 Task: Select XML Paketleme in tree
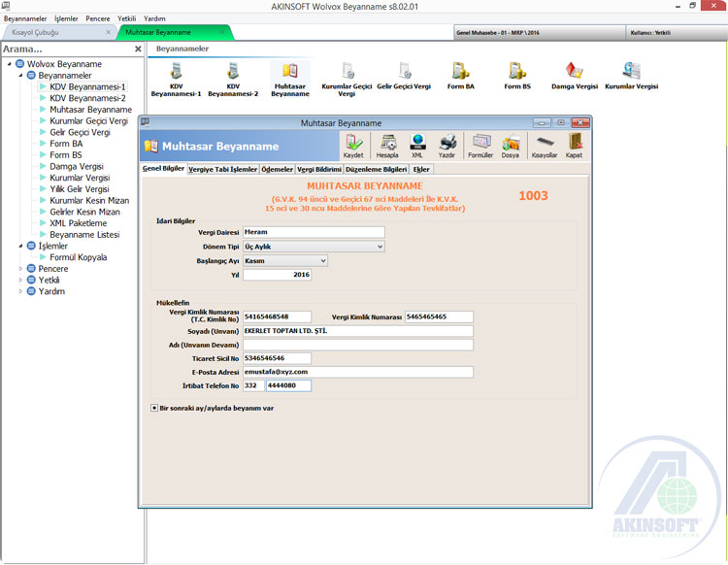click(x=78, y=223)
